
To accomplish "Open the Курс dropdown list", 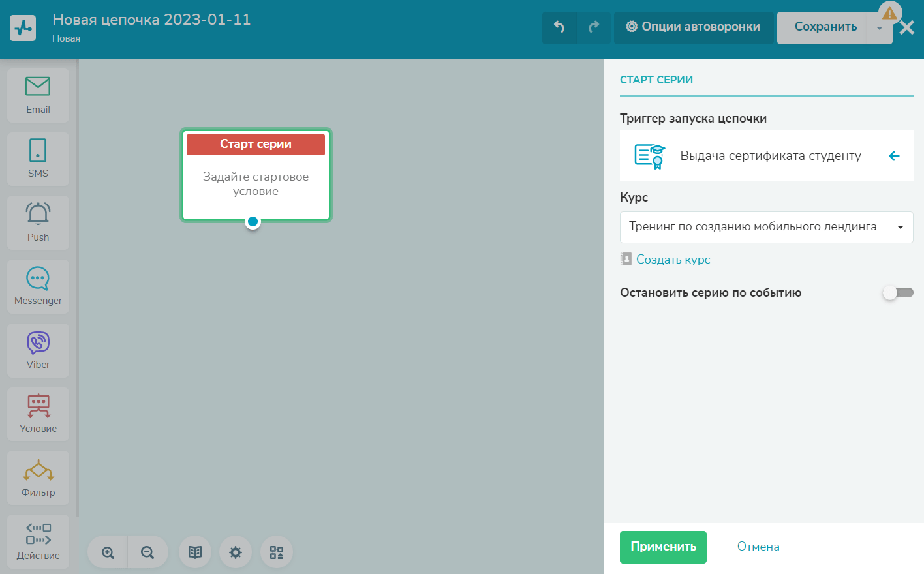I will point(766,227).
